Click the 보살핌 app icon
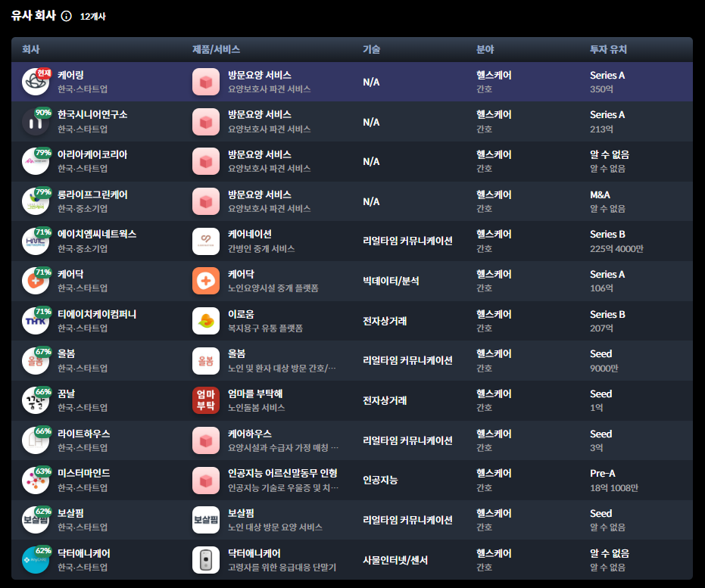This screenshot has height=588, width=705. [x=205, y=518]
